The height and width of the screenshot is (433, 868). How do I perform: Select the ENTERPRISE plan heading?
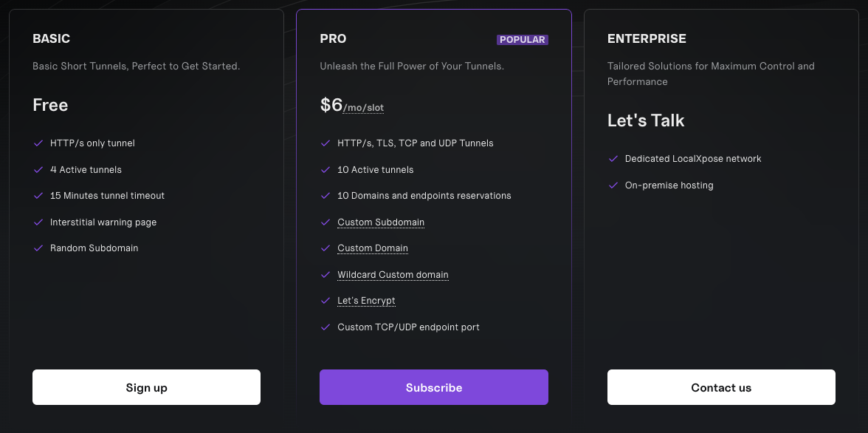tap(647, 38)
